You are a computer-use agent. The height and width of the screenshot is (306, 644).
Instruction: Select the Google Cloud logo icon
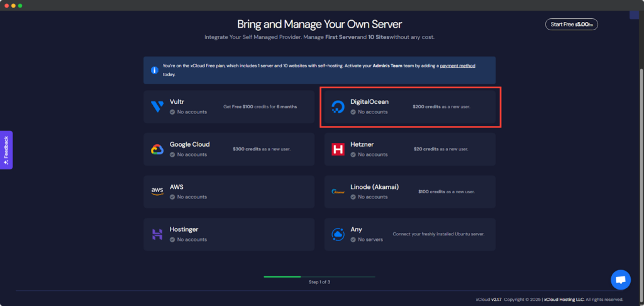pos(157,149)
